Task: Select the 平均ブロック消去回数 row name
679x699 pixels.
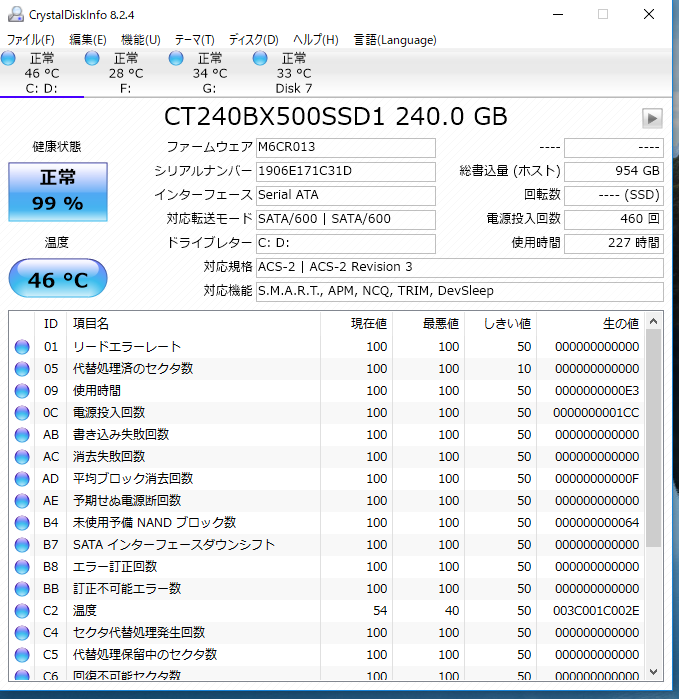Action: click(133, 479)
